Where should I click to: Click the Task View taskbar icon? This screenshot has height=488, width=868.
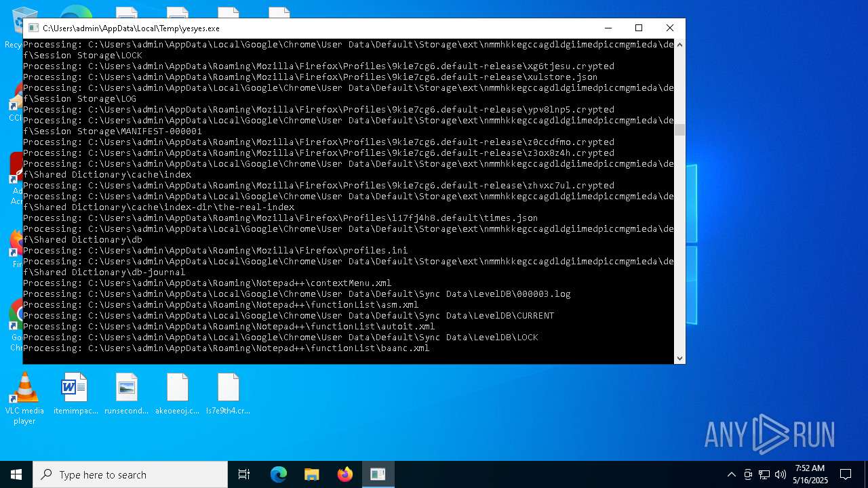(244, 474)
